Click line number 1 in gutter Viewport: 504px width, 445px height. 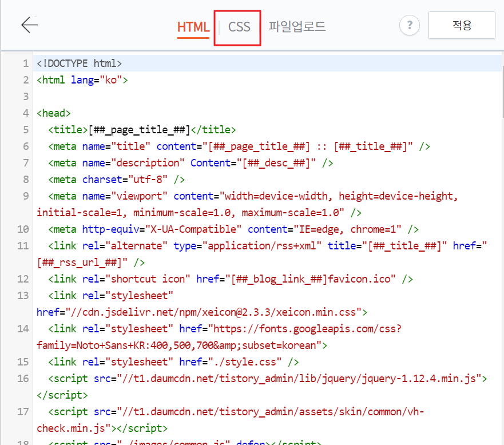(x=26, y=63)
